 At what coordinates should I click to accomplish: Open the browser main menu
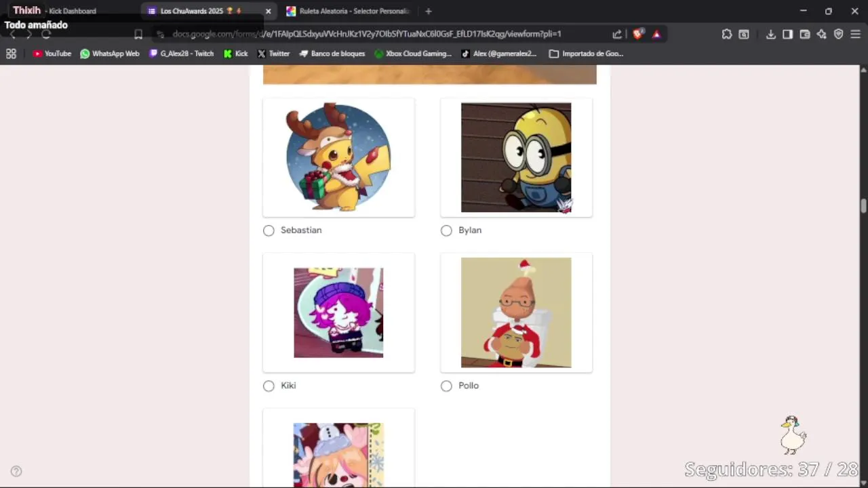click(x=856, y=34)
